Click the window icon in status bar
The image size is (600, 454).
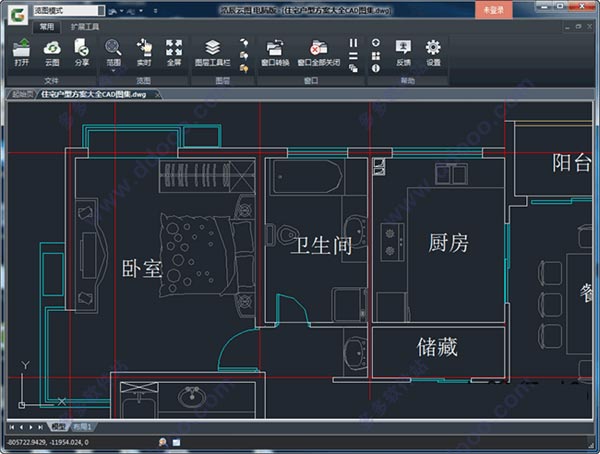click(176, 443)
